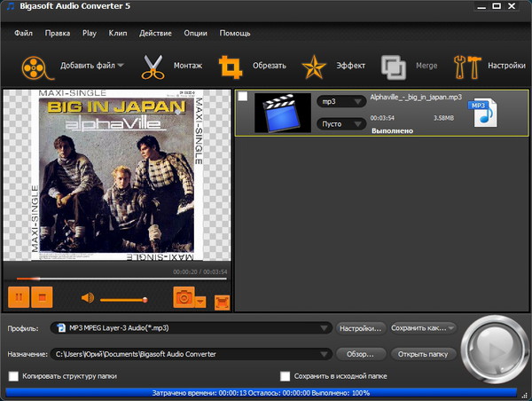Enable Сохранить в исходной папке checkbox
Viewport: 532px width, 401px height.
point(285,376)
